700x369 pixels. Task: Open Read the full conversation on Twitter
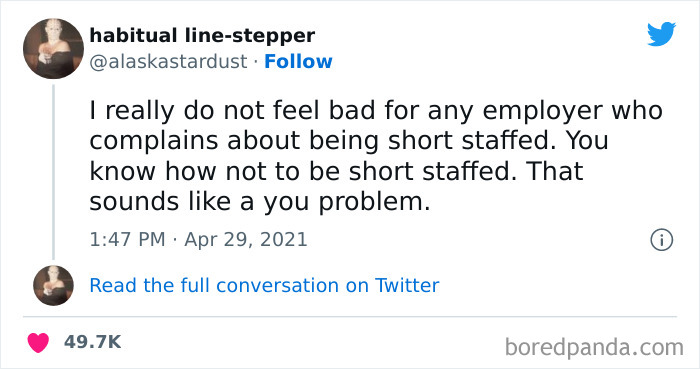(x=264, y=286)
